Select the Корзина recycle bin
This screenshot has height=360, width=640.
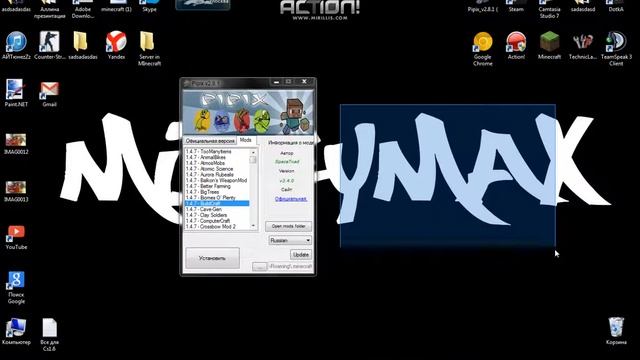click(x=616, y=331)
